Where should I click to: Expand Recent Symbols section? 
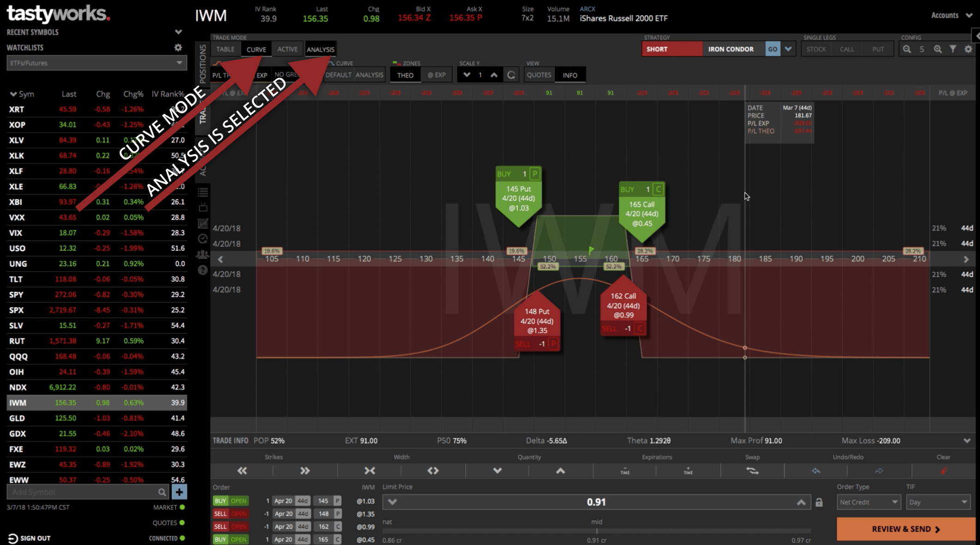coord(178,32)
